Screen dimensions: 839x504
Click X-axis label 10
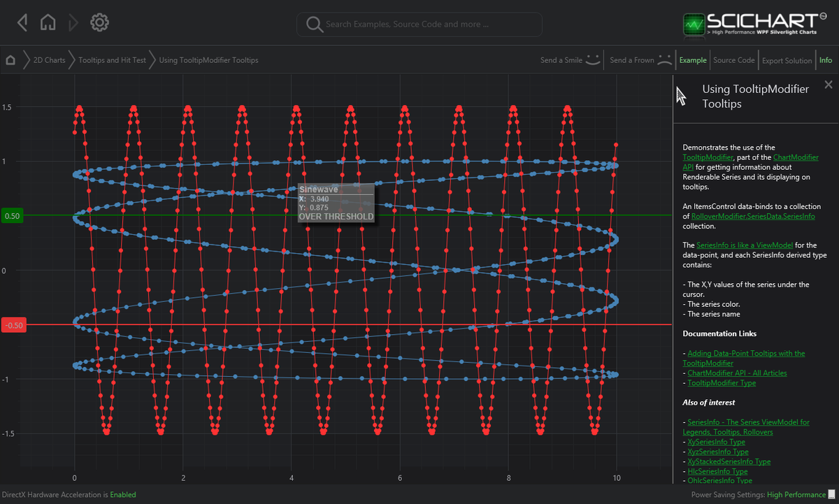(616, 478)
